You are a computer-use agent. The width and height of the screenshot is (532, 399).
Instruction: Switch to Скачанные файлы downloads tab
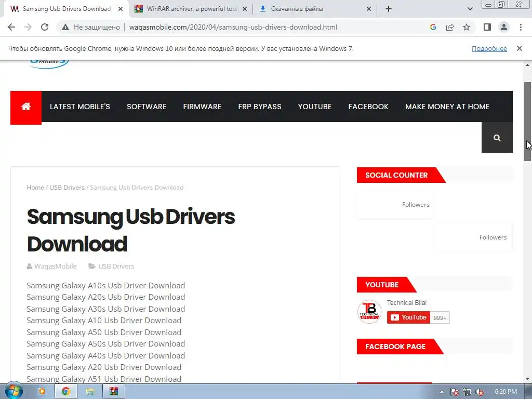[315, 9]
